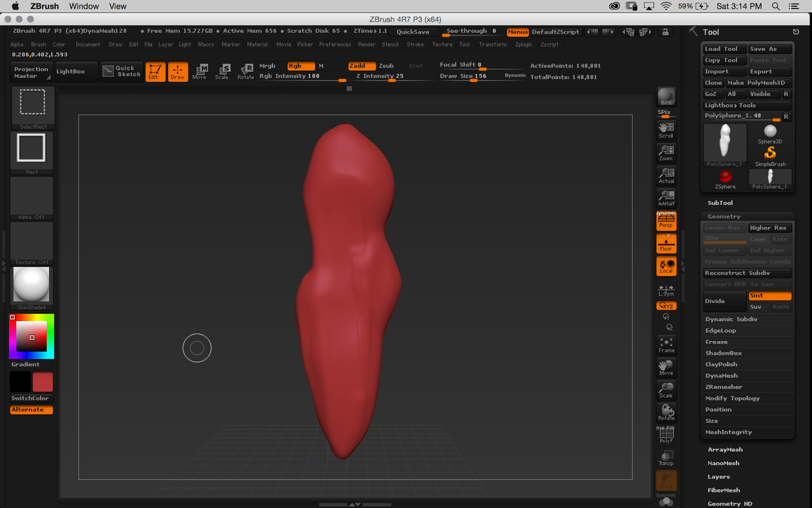Click the right shelf Rotate view icon
812x508 pixels.
tap(666, 412)
